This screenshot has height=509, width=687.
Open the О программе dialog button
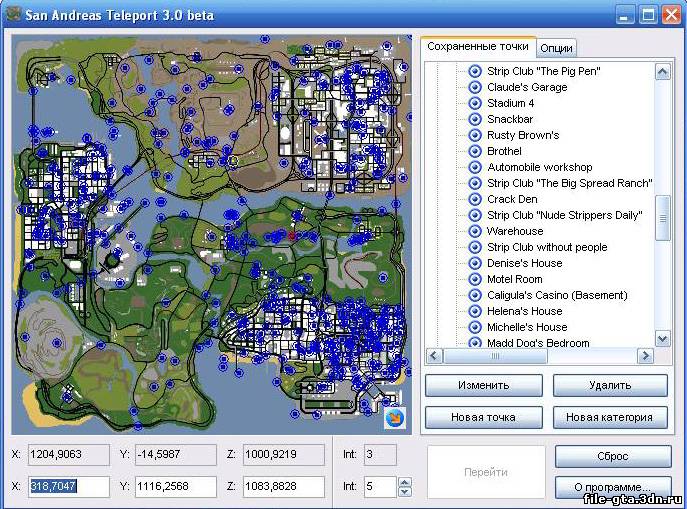click(613, 487)
